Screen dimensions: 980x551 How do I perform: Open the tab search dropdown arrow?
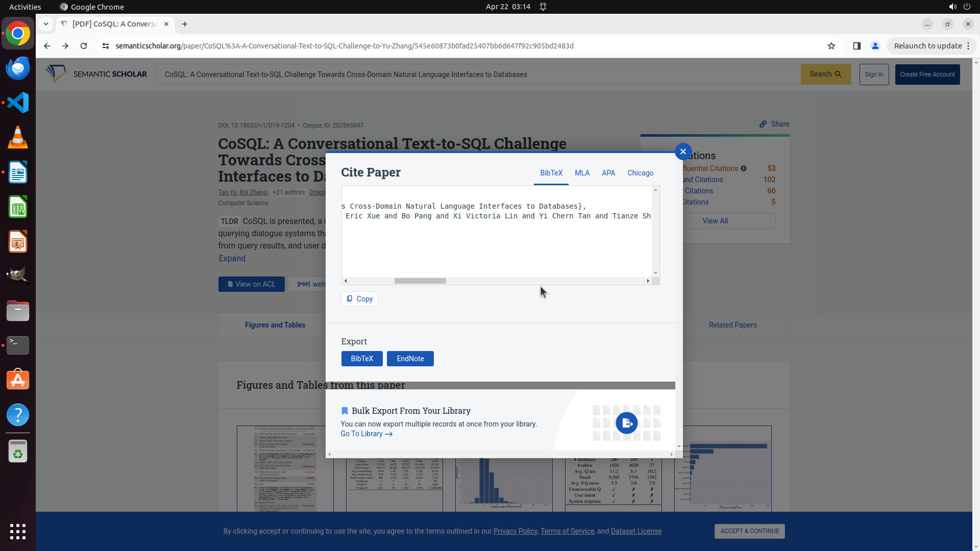46,24
